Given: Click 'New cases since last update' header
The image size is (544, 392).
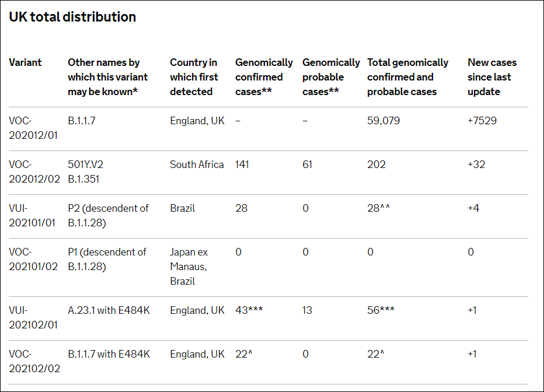Looking at the screenshot, I should (491, 77).
